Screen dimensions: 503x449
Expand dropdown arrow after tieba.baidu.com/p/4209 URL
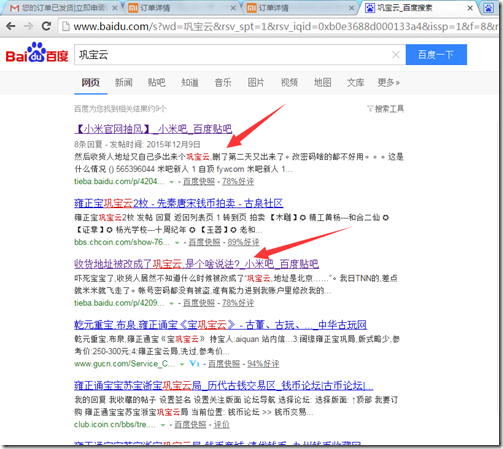click(x=172, y=304)
